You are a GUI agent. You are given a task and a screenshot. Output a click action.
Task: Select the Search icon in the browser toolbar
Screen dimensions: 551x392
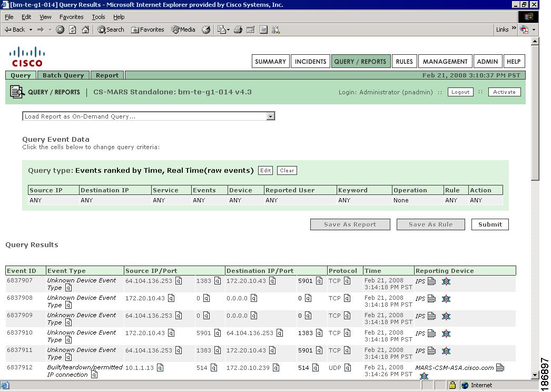pyautogui.click(x=102, y=30)
